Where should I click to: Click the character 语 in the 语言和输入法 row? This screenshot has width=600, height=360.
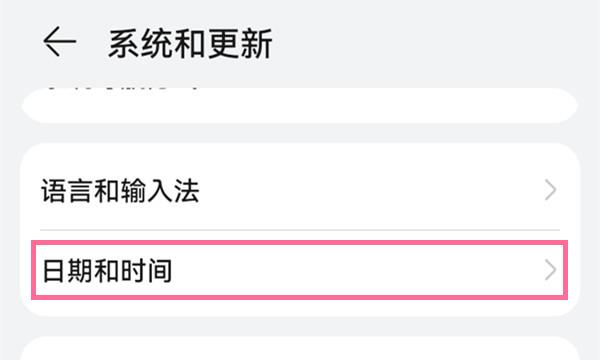(x=54, y=191)
